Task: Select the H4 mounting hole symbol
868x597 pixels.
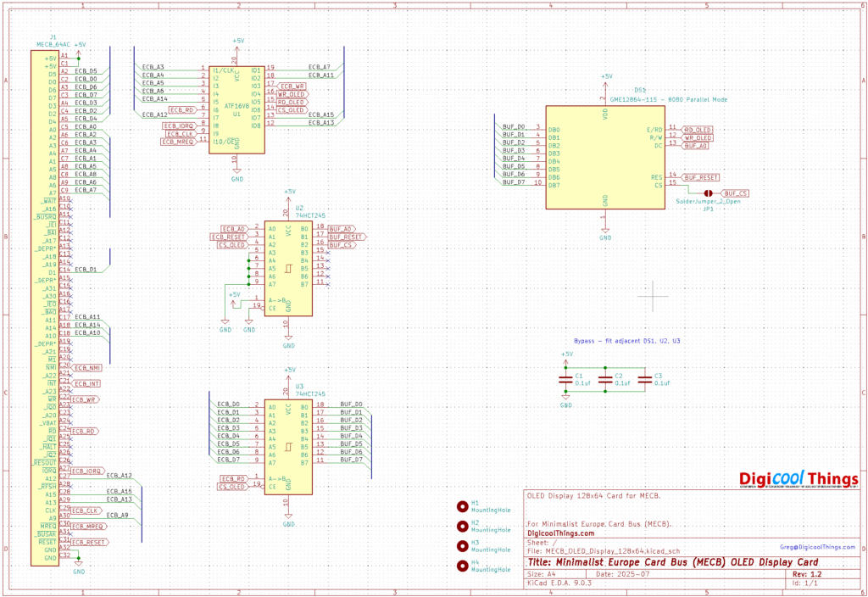Action: (x=462, y=566)
